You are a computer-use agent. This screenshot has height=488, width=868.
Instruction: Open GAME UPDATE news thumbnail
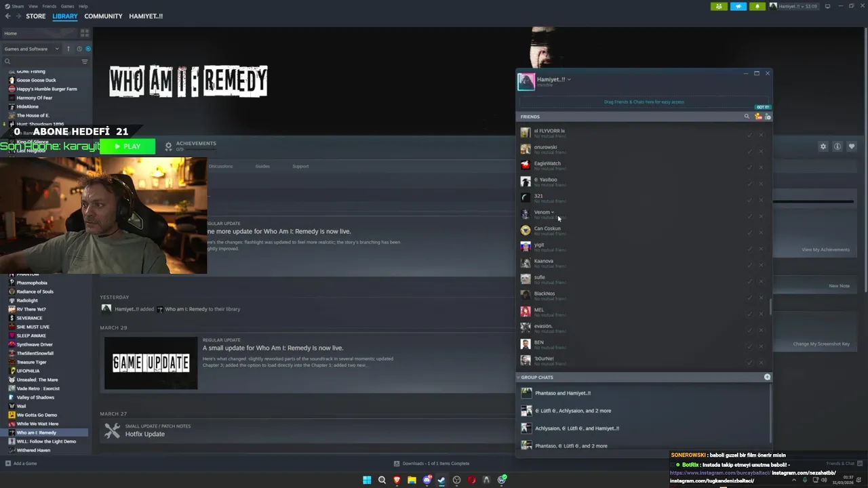pyautogui.click(x=151, y=363)
